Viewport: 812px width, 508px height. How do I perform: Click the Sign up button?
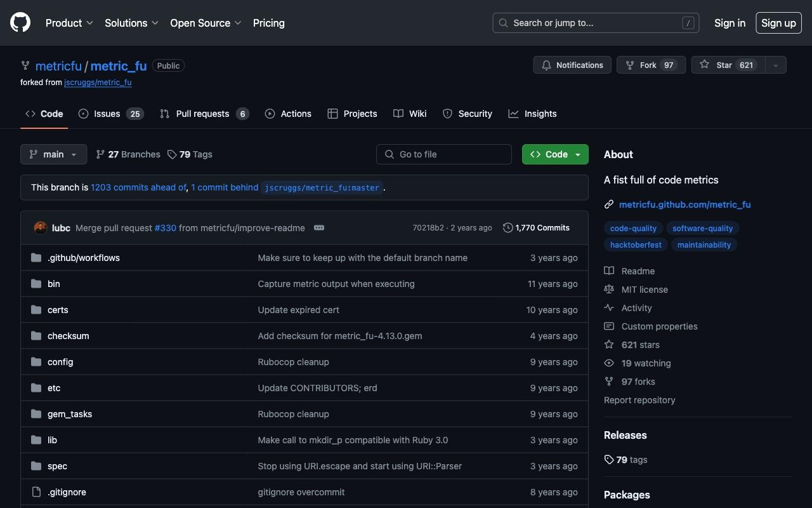coord(778,23)
